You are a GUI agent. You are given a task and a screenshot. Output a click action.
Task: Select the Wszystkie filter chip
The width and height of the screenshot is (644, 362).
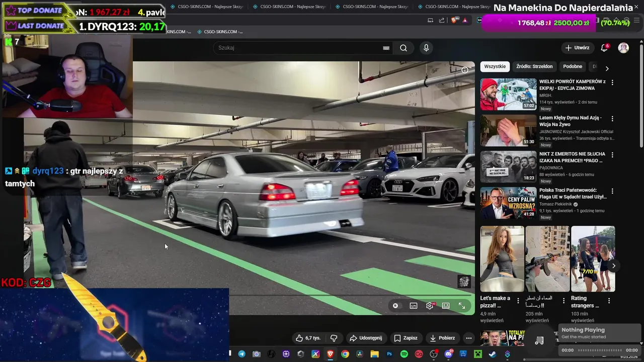(x=495, y=66)
